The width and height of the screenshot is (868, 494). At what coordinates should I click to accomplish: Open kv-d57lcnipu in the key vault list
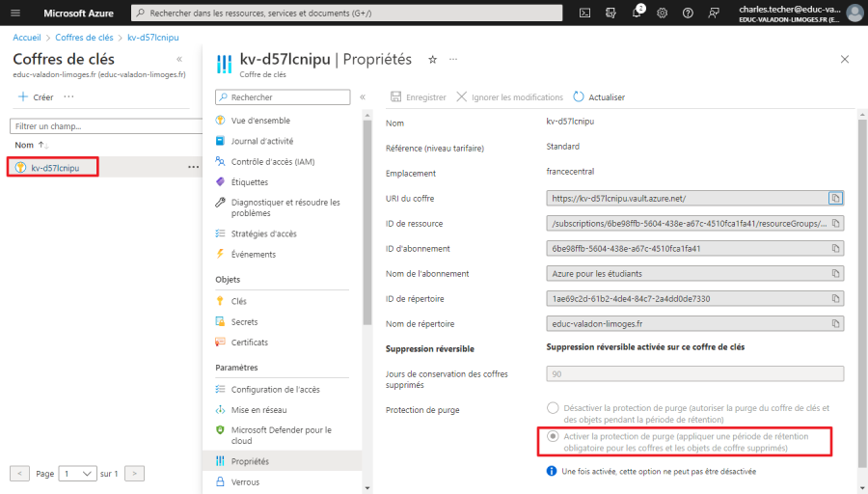tap(53, 167)
